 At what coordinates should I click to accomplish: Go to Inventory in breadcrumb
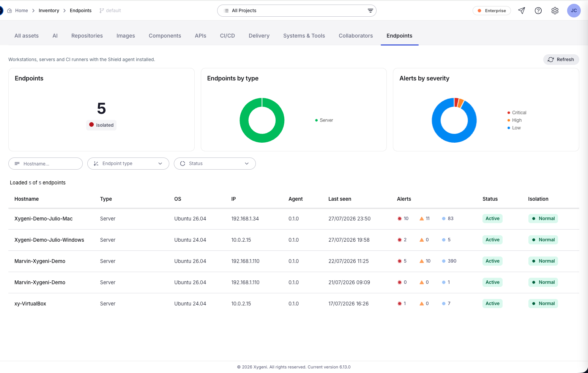[x=49, y=11]
